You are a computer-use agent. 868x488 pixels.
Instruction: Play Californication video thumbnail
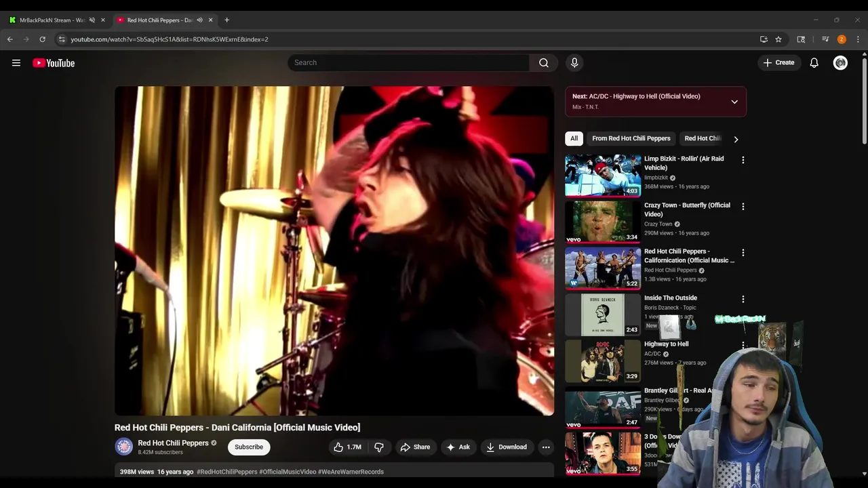tap(603, 268)
